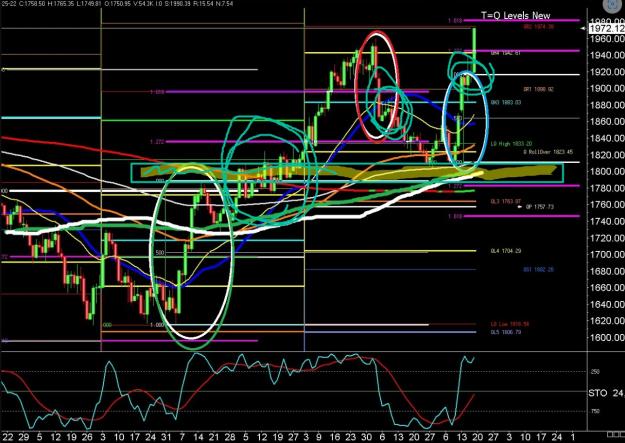This screenshot has height=443, width=625.
Task: Click the open value 'O:1750.95' in header
Action: pos(116,4)
